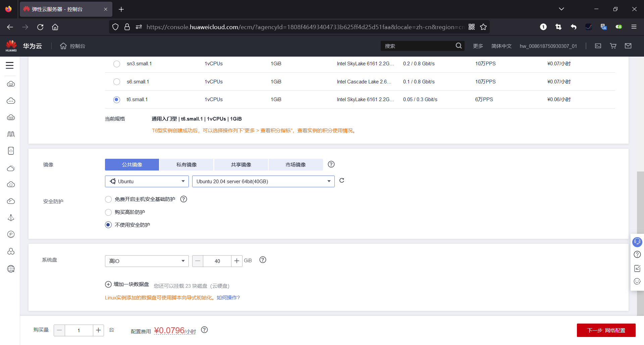
Task: Open the elastic IP sidebar icon
Action: 11,234
